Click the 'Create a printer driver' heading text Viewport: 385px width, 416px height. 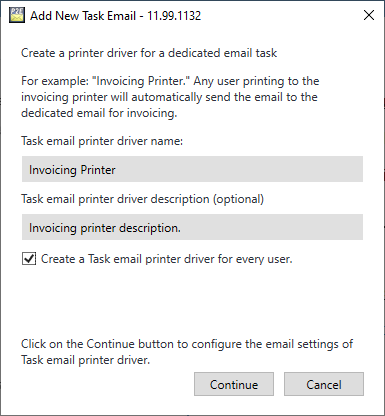click(x=149, y=53)
